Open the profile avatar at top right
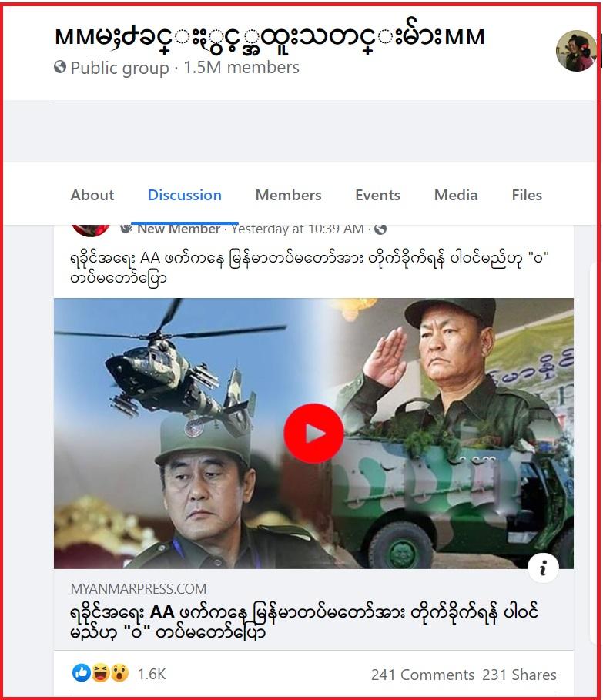The width and height of the screenshot is (603, 700). tap(576, 51)
